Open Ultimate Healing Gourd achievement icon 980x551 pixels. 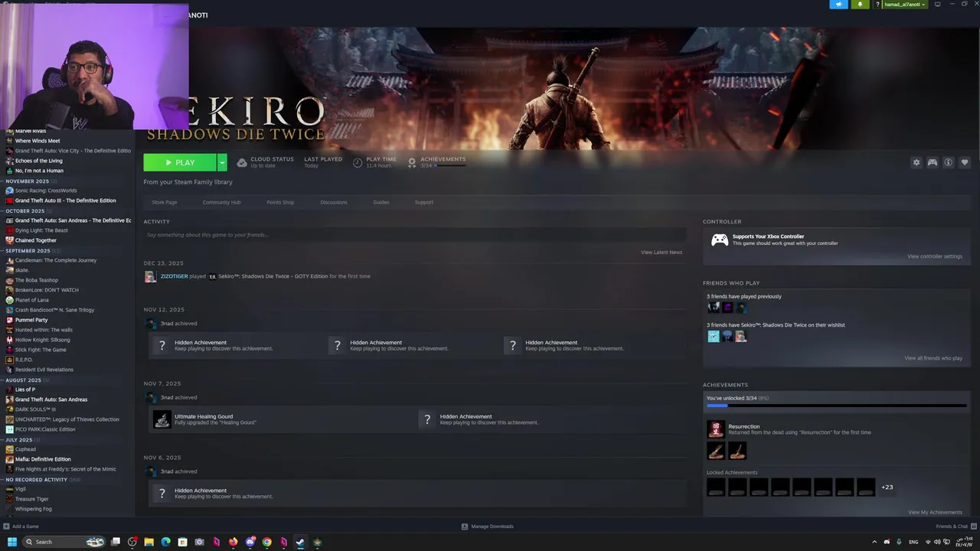pos(162,419)
